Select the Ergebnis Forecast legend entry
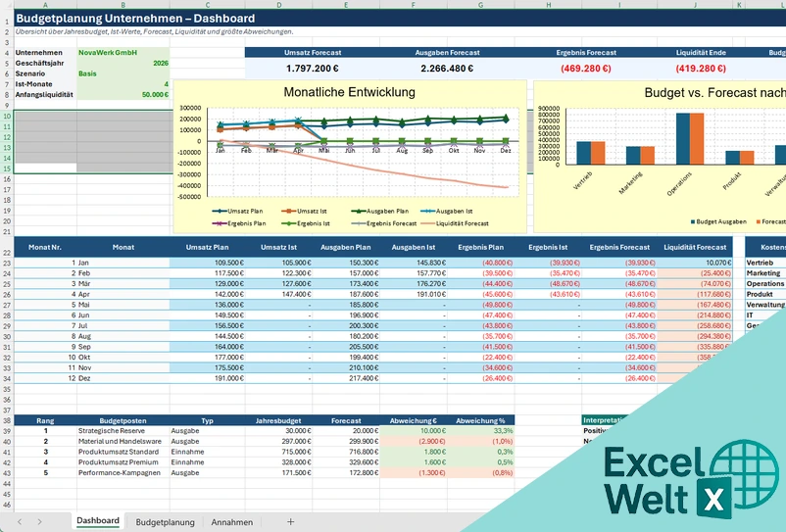The height and width of the screenshot is (532, 786). pyautogui.click(x=384, y=223)
